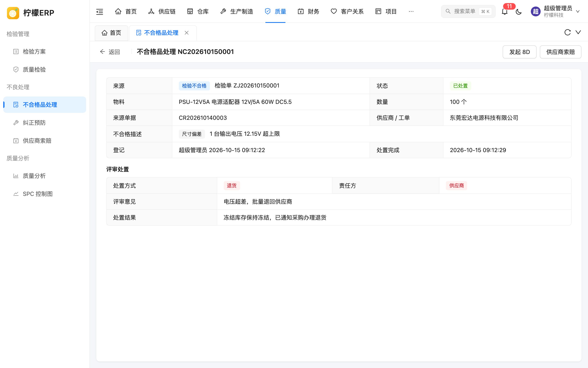Open the 项目 top menu
Screen dimensions: 588x368
[x=386, y=11]
